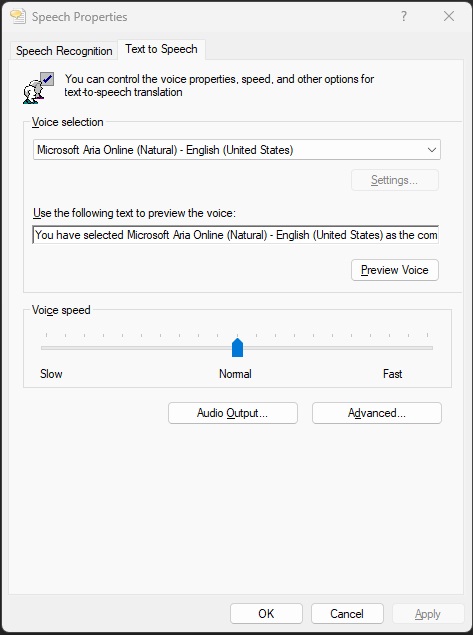
Task: Click the Cancel button
Action: [x=347, y=614]
